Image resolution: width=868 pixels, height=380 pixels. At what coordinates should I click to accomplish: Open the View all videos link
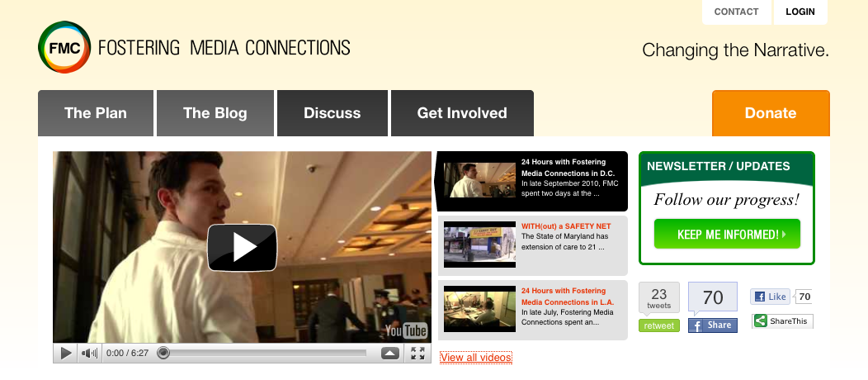pos(476,358)
